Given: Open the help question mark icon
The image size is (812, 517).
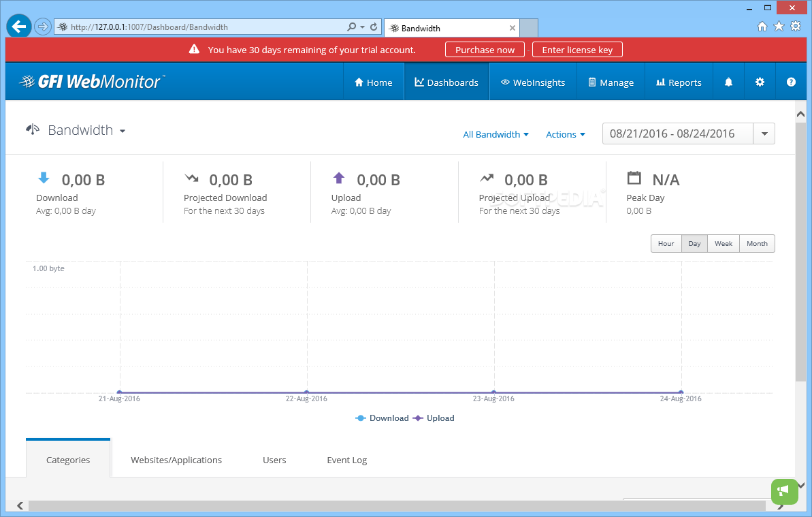Looking at the screenshot, I should pos(791,82).
